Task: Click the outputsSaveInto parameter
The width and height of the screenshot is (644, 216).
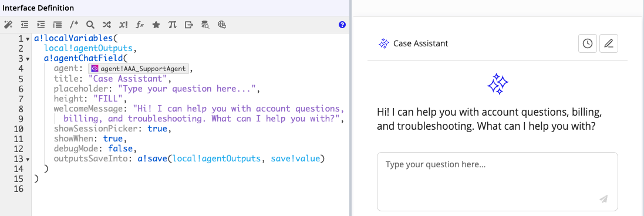Action: (91, 159)
